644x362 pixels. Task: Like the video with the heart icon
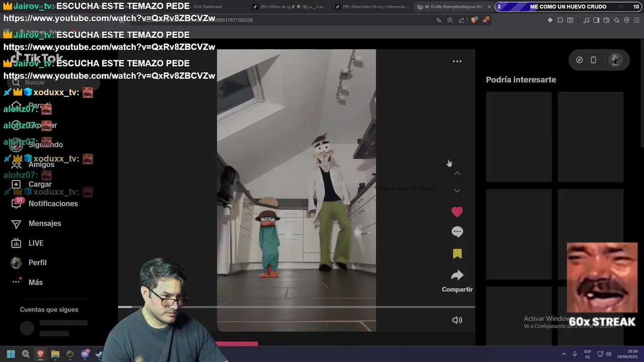pyautogui.click(x=457, y=212)
